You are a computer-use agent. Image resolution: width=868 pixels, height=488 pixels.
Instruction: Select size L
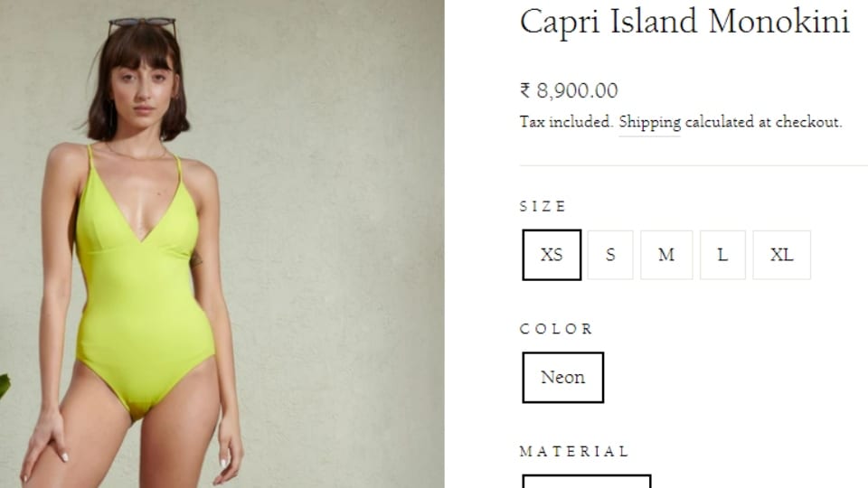point(722,255)
